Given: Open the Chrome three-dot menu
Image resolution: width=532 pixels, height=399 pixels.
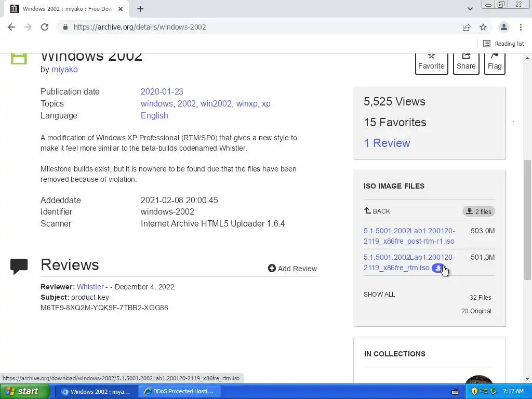Looking at the screenshot, I should tap(521, 27).
